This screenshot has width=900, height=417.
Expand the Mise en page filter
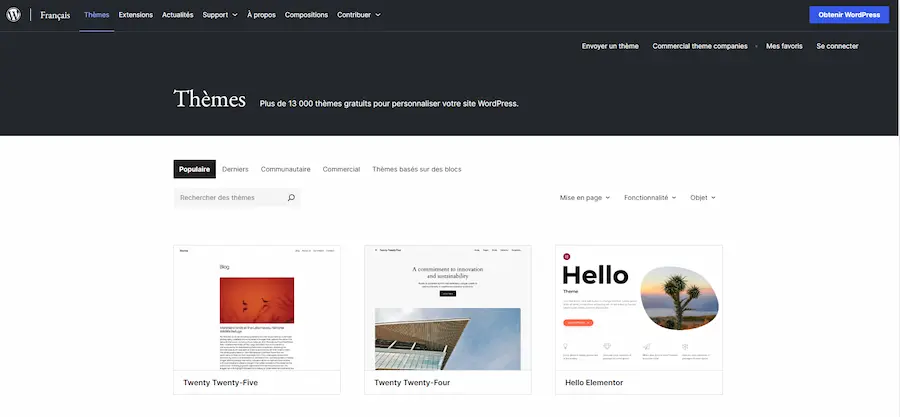click(x=585, y=198)
